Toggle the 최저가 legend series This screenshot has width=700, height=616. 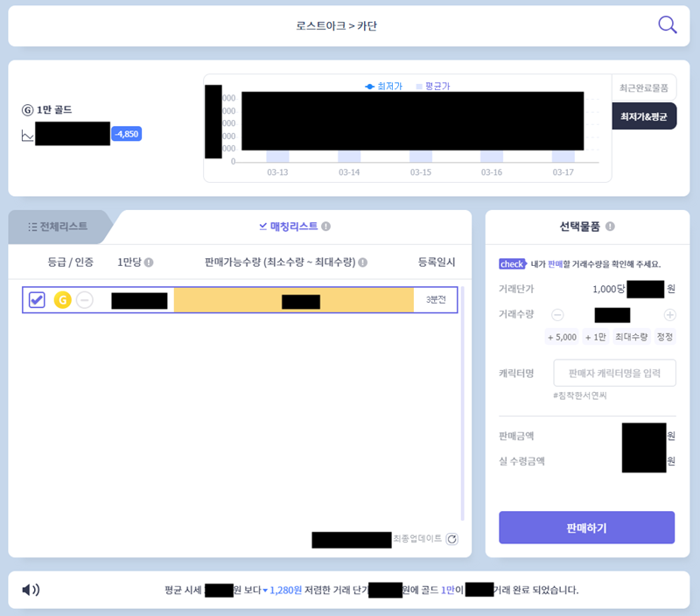click(x=384, y=86)
